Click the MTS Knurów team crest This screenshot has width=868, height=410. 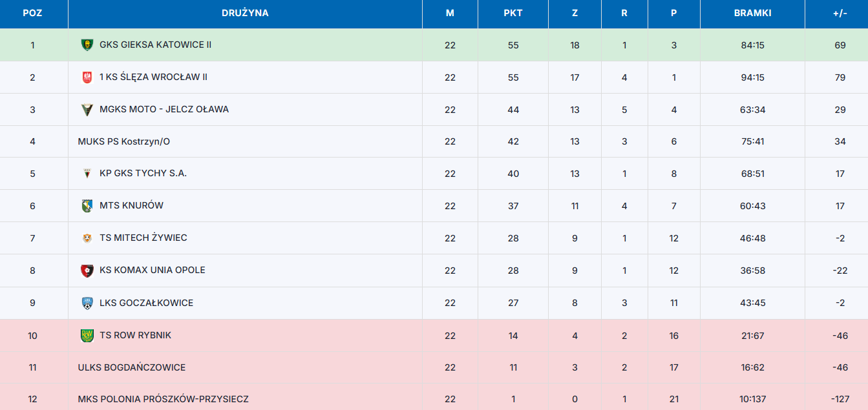[87, 206]
